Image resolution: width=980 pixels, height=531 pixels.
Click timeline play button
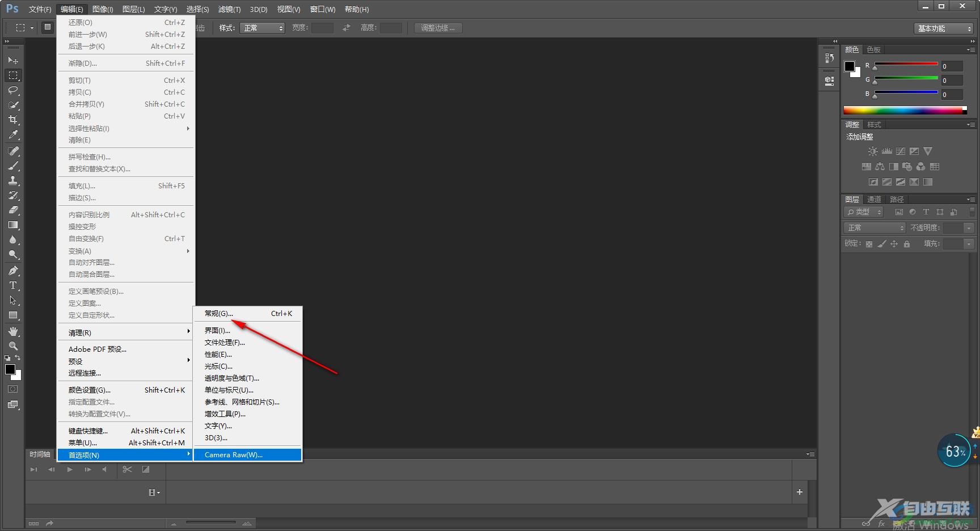pos(70,469)
